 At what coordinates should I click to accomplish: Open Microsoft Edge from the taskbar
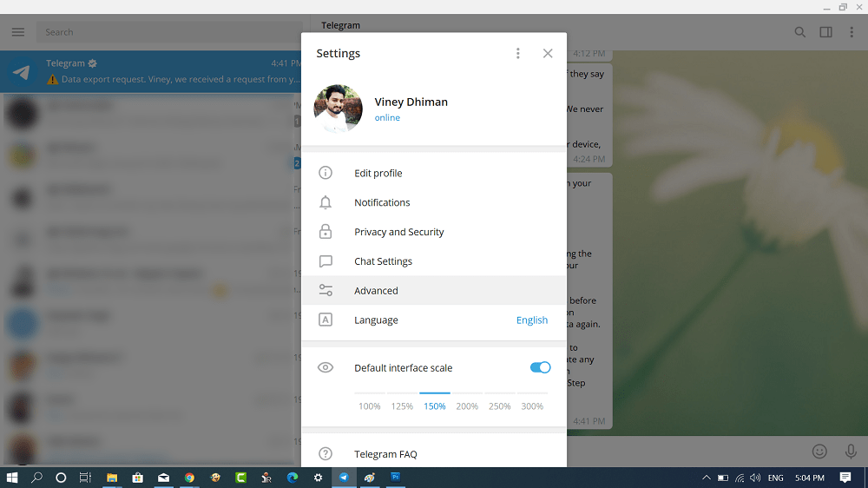293,478
